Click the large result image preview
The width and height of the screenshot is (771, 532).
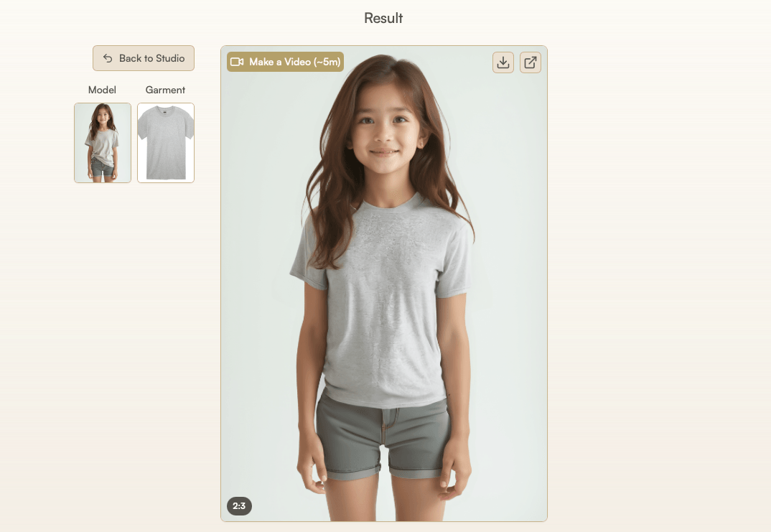[384, 284]
